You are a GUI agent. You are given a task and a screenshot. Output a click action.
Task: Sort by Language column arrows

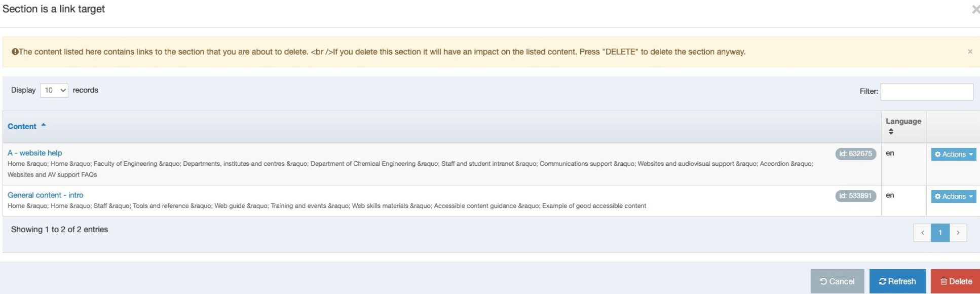[891, 132]
